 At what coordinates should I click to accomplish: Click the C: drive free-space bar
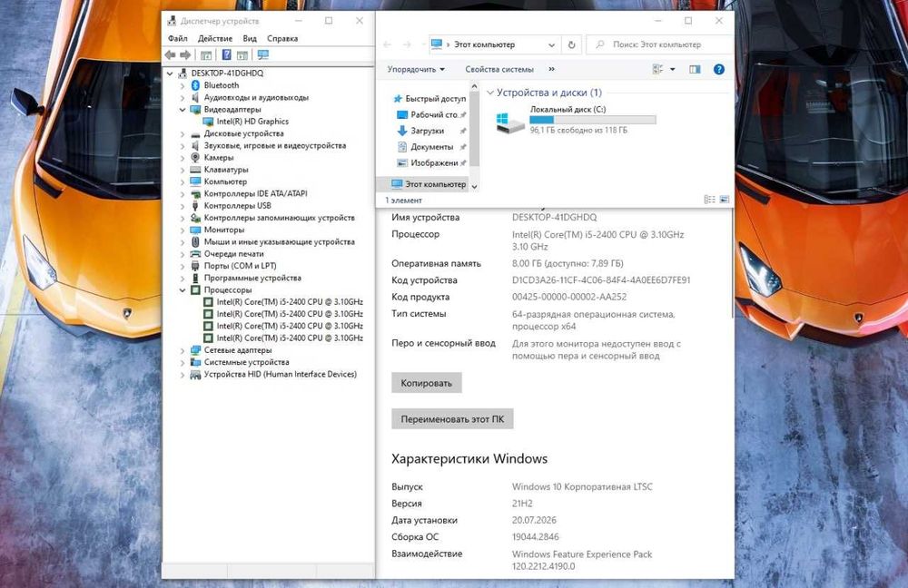(592, 120)
